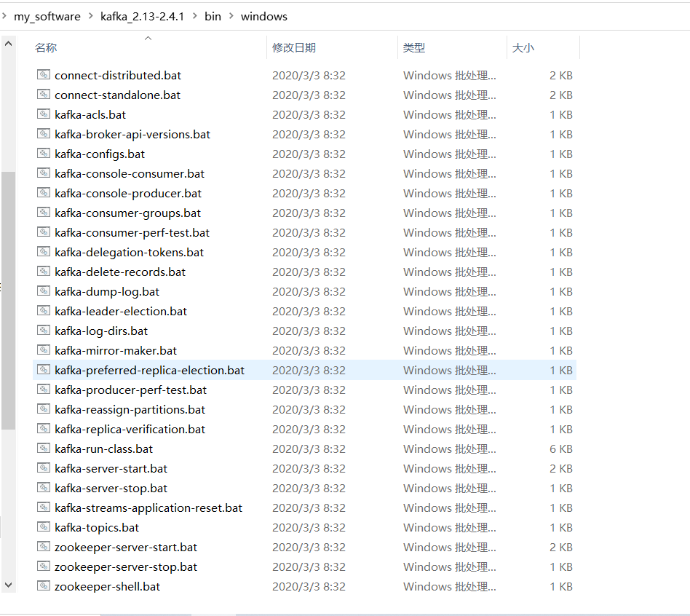Select the kafka-streams-application-reset.bat file icon

(x=43, y=508)
